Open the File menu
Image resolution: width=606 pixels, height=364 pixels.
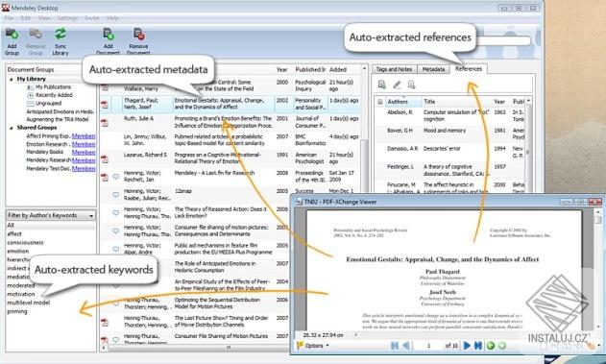click(x=9, y=18)
